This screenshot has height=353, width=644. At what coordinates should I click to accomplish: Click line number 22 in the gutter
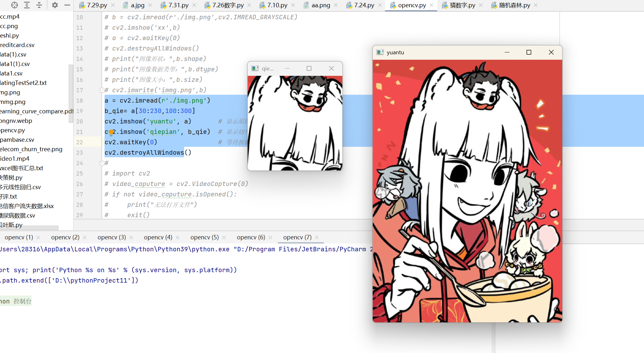pyautogui.click(x=80, y=142)
